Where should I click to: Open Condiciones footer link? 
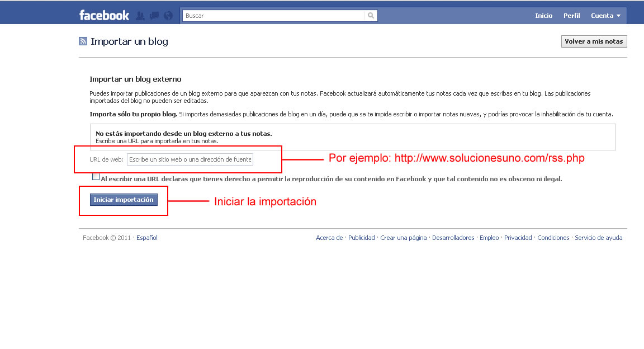click(553, 238)
